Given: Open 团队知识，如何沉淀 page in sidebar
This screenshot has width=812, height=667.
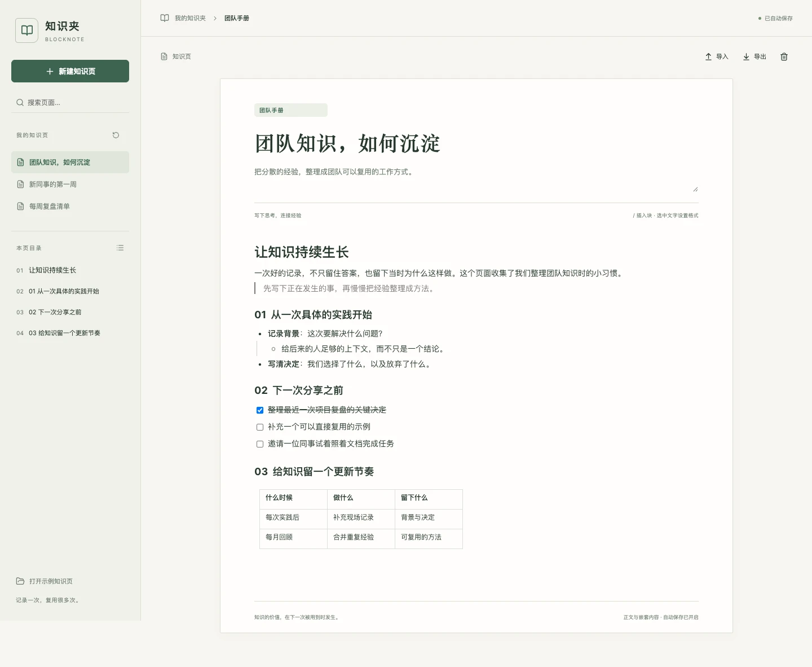Looking at the screenshot, I should [x=70, y=162].
